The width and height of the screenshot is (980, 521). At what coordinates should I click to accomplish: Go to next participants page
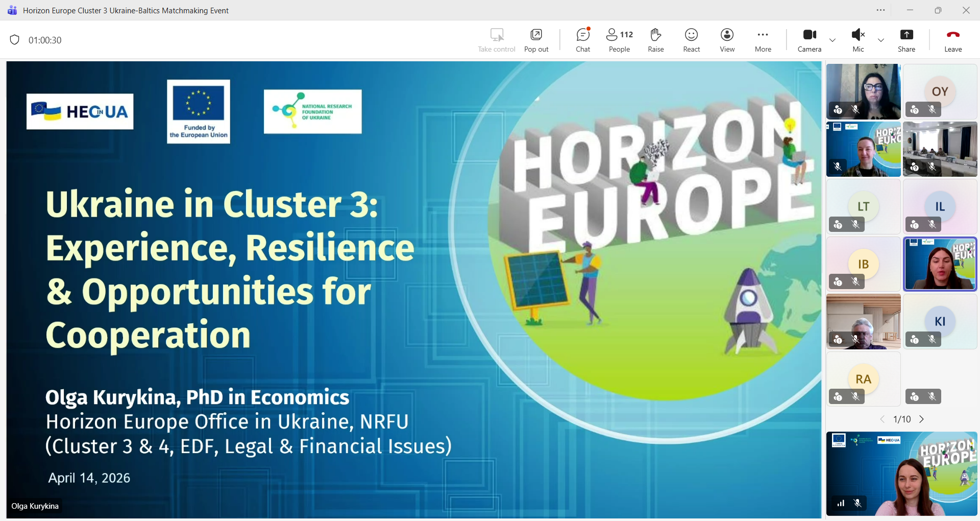pyautogui.click(x=922, y=419)
